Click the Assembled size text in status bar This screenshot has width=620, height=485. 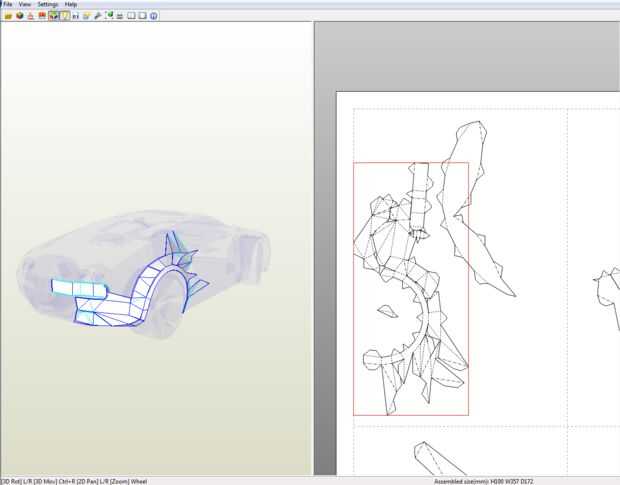(484, 481)
